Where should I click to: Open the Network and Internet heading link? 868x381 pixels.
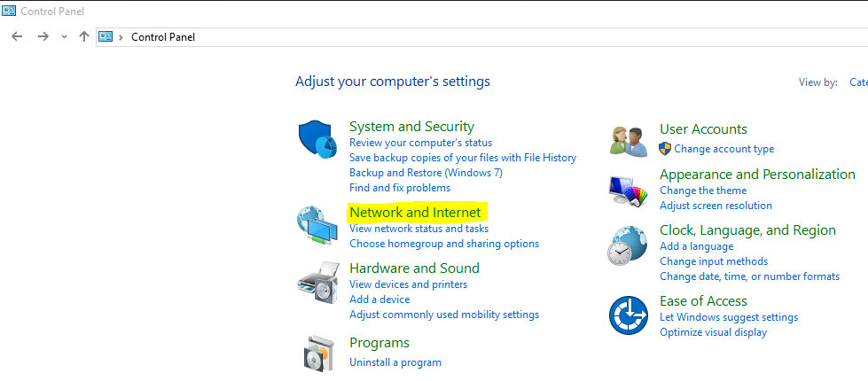click(x=415, y=213)
